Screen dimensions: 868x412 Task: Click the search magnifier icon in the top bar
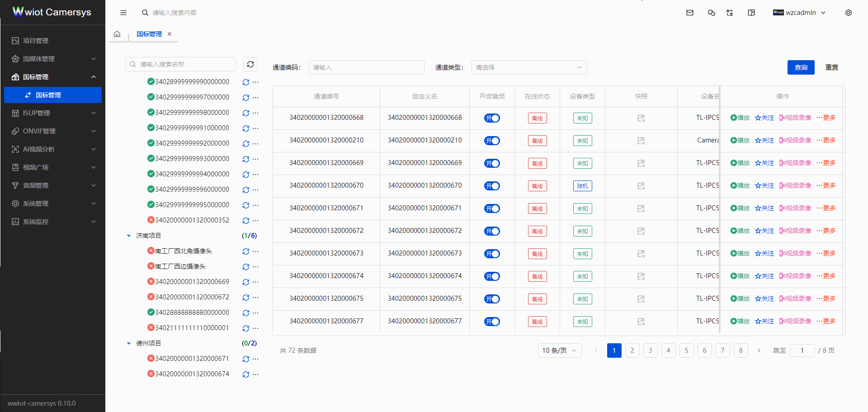[x=145, y=13]
